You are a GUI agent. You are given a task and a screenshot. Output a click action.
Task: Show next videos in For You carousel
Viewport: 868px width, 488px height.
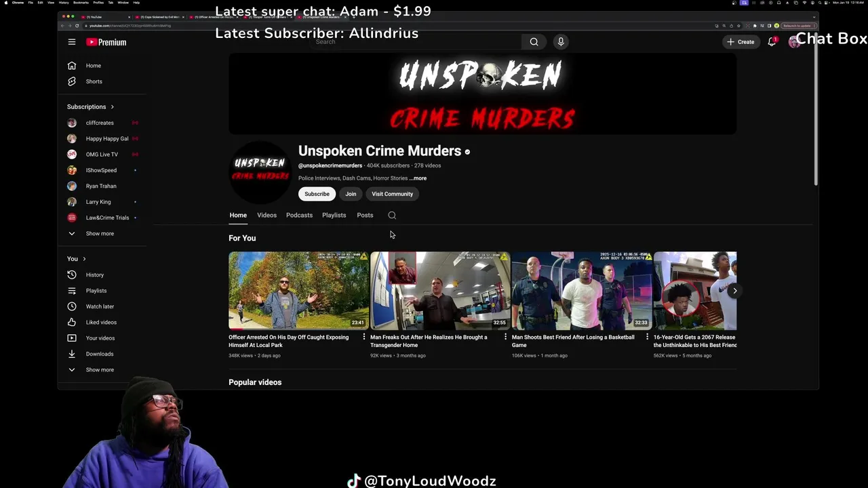734,291
